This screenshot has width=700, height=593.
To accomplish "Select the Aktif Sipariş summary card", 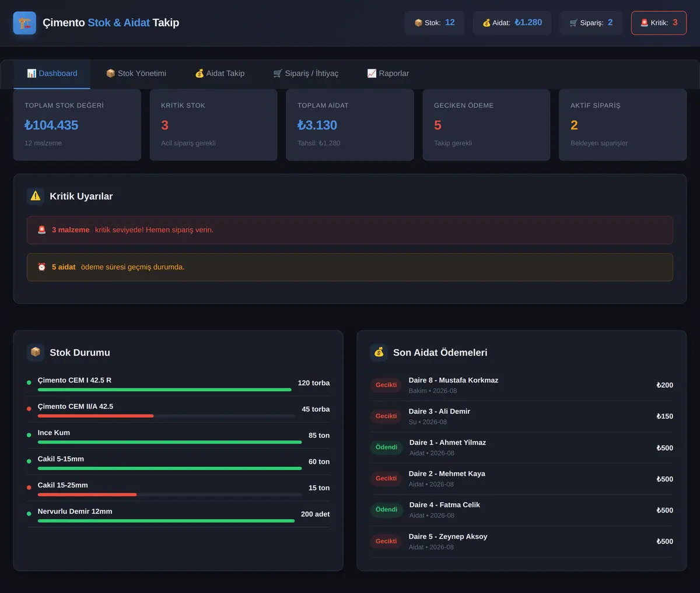I will tap(623, 125).
